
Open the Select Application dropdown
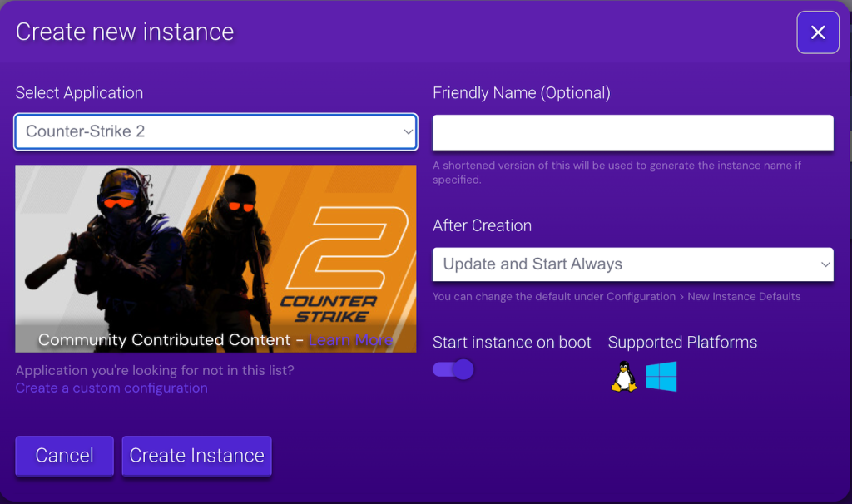click(x=215, y=131)
